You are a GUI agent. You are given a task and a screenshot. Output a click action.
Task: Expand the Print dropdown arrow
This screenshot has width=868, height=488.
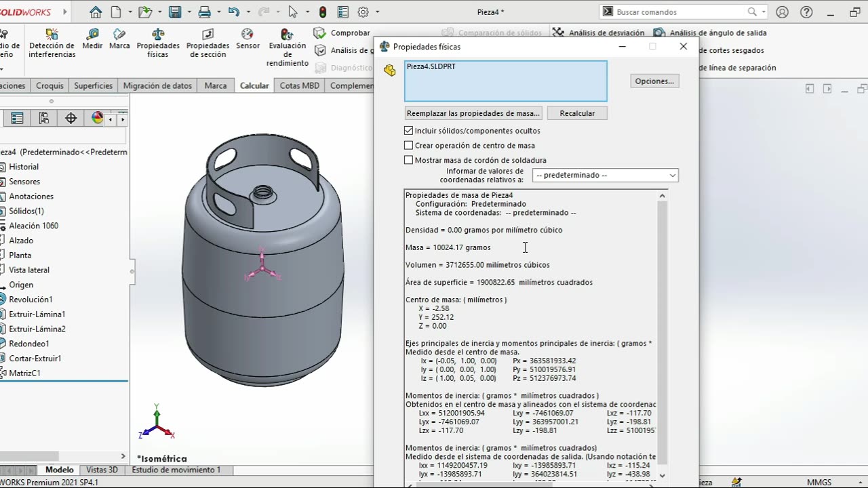[218, 12]
